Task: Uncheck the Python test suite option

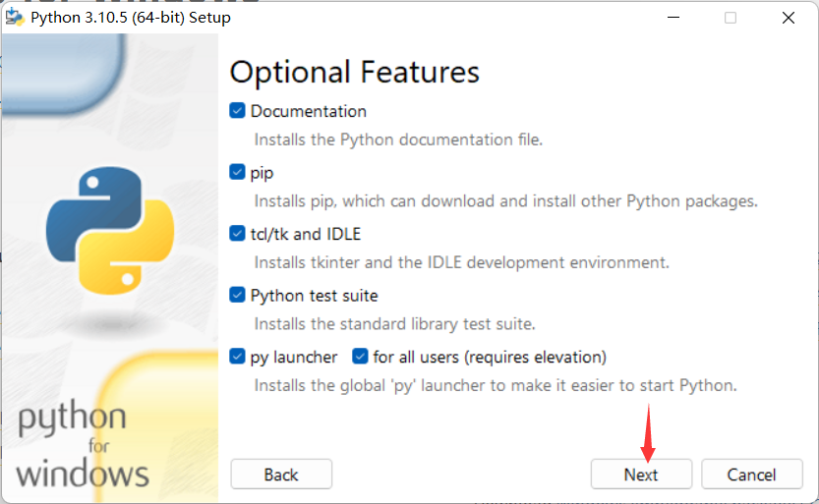Action: pos(237,295)
